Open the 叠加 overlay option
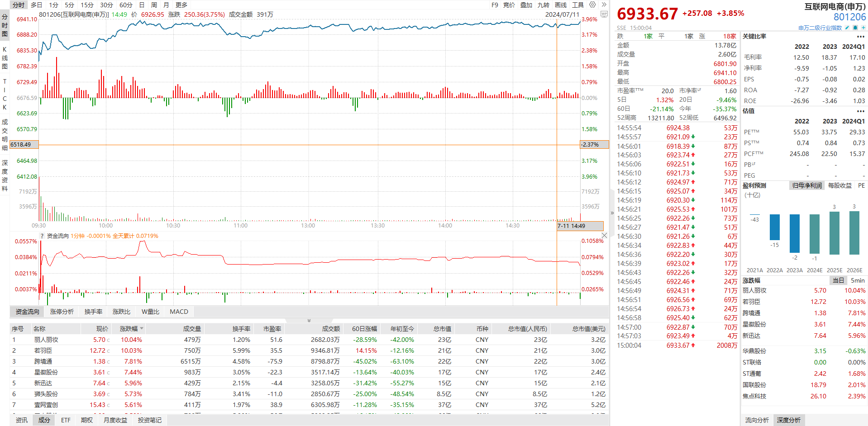Image resolution: width=868 pixels, height=426 pixels. 526,5
